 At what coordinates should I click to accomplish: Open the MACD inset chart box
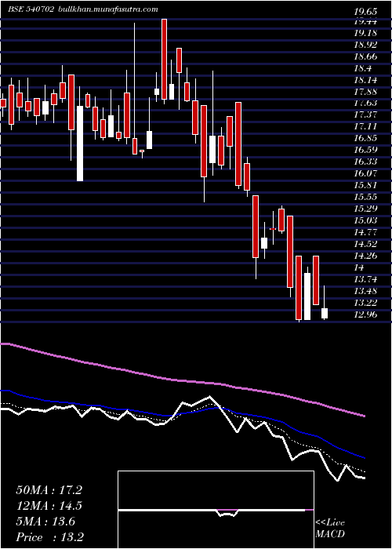216,510
